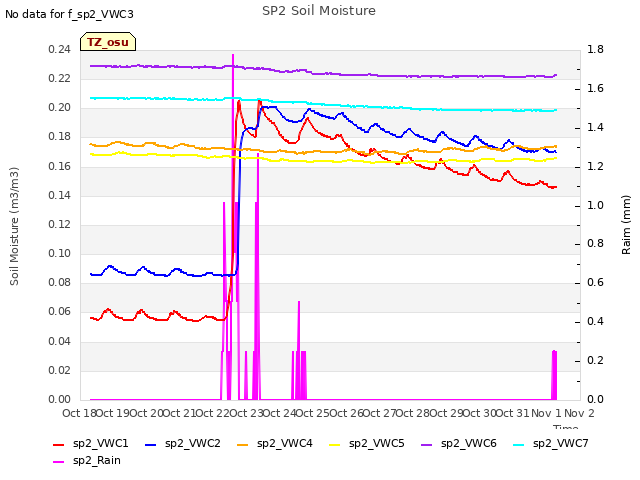
Task: Click the 1.0 right axis tick label
Action: [x=595, y=205]
